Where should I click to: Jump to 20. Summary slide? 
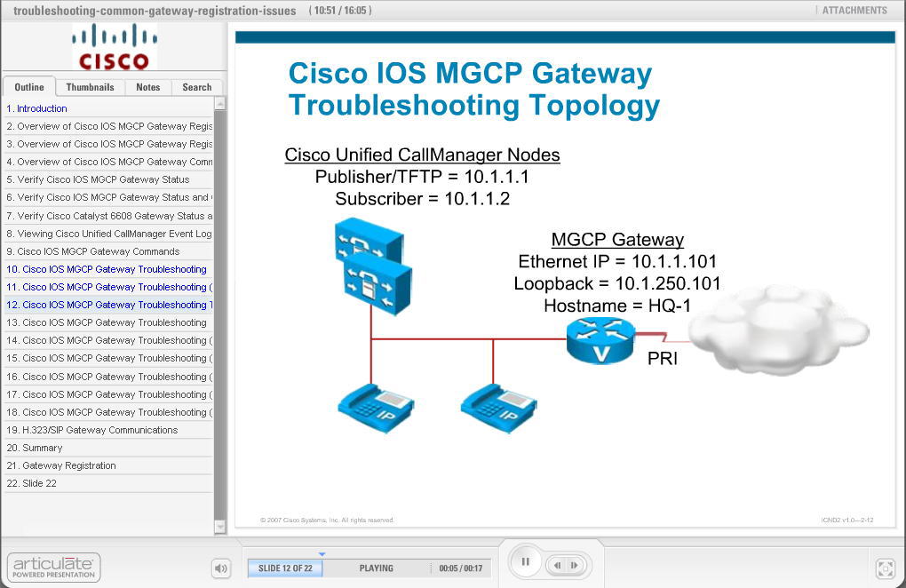coord(108,449)
